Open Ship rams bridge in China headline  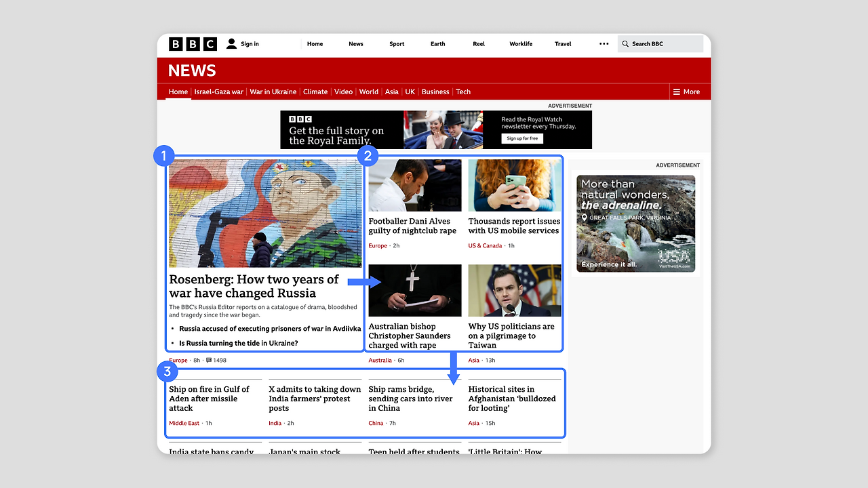click(x=410, y=399)
